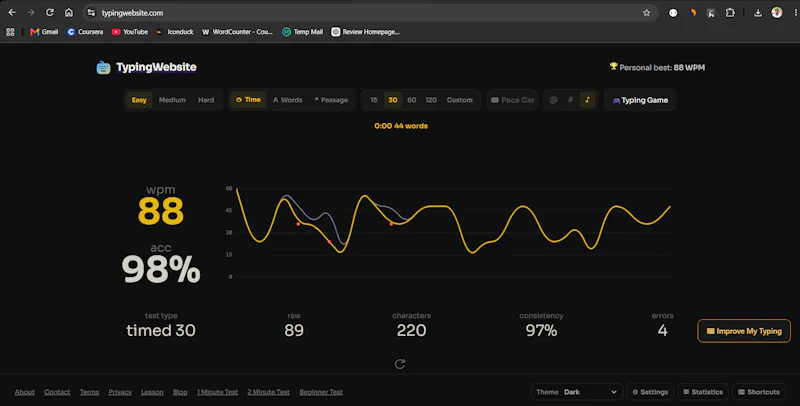The image size is (800, 406).
Task: Click the Improve My Typing button
Action: tap(744, 331)
